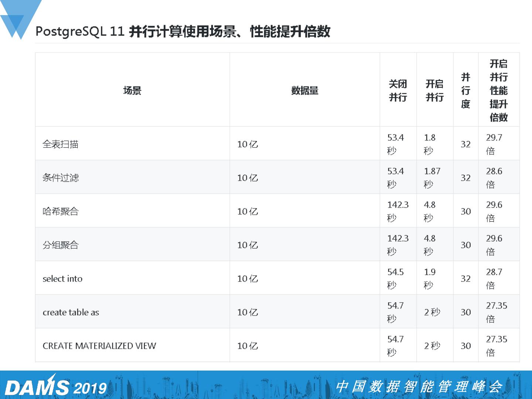Click the 并行度 column header
Viewport: 532px width, 399px height.
(x=465, y=91)
